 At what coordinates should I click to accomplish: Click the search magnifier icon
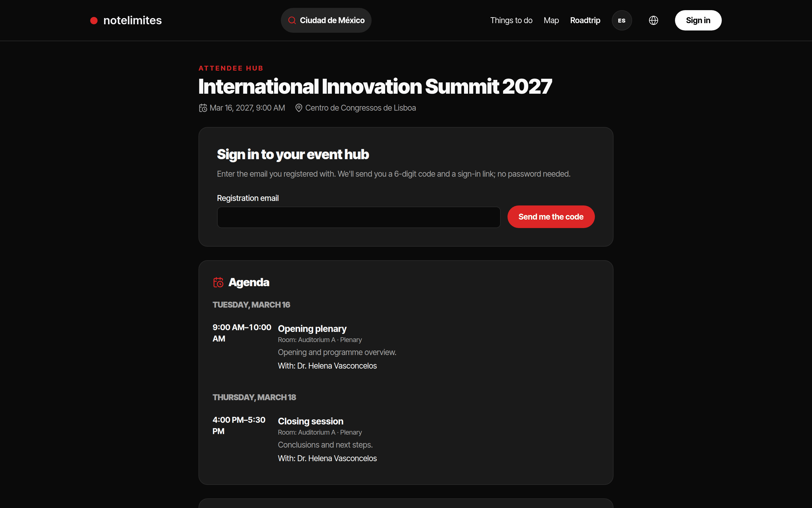coord(292,21)
